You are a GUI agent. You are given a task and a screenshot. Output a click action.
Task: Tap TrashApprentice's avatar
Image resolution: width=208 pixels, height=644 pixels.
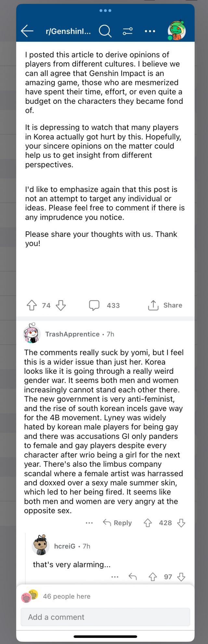pyautogui.click(x=32, y=334)
